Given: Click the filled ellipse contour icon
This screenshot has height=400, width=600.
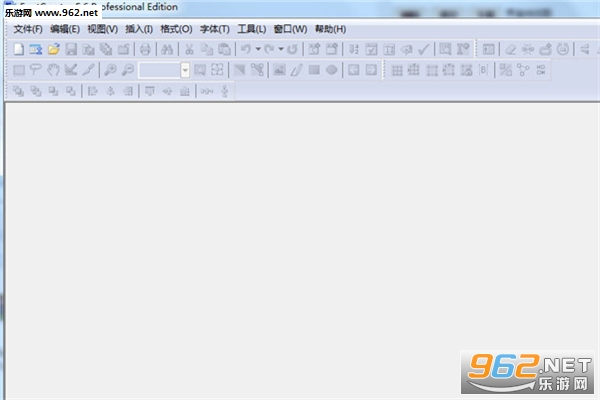Looking at the screenshot, I should (332, 70).
